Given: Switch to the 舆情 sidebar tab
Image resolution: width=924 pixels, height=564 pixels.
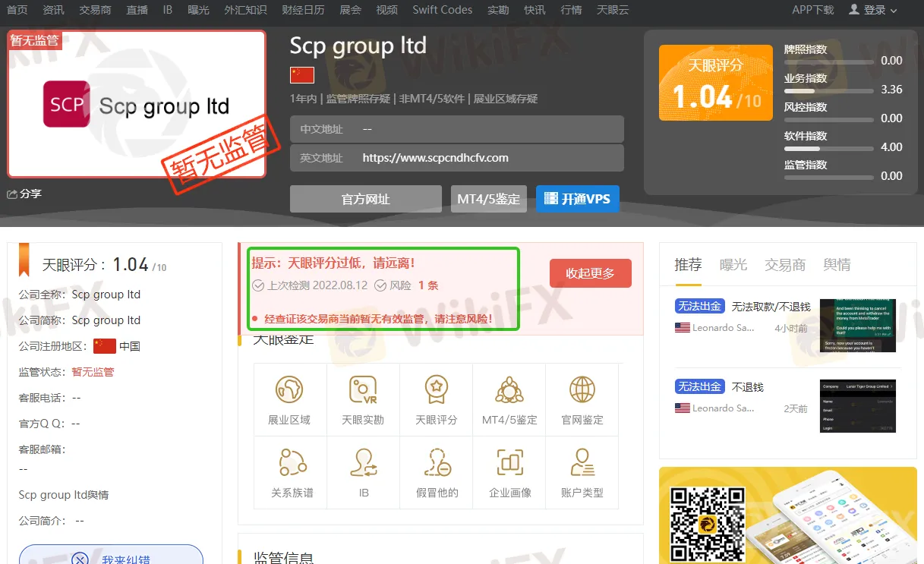Looking at the screenshot, I should point(837,265).
